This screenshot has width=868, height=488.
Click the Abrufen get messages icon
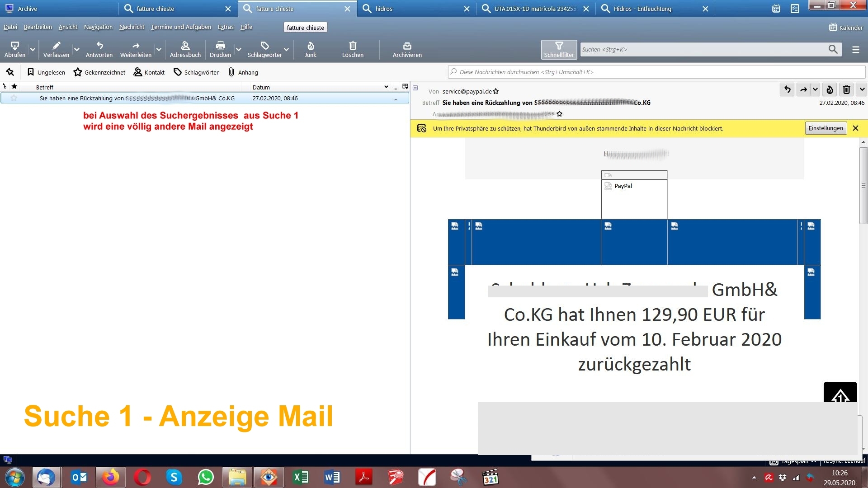click(14, 46)
